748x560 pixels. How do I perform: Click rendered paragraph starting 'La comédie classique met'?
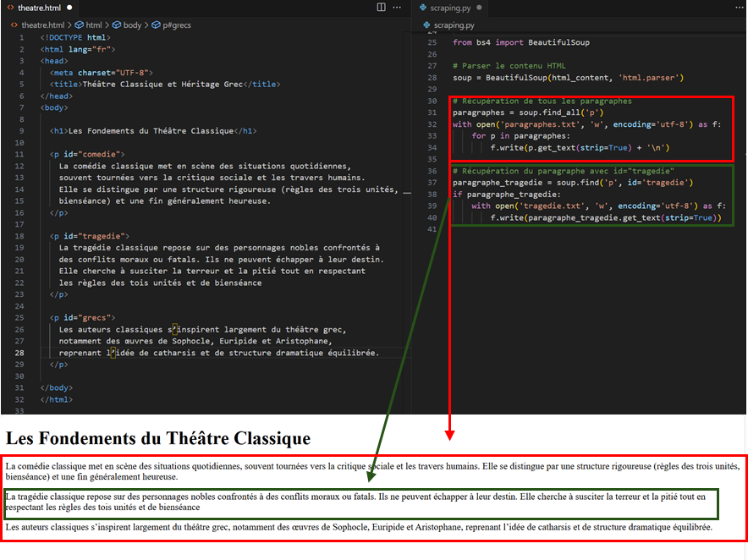372,471
